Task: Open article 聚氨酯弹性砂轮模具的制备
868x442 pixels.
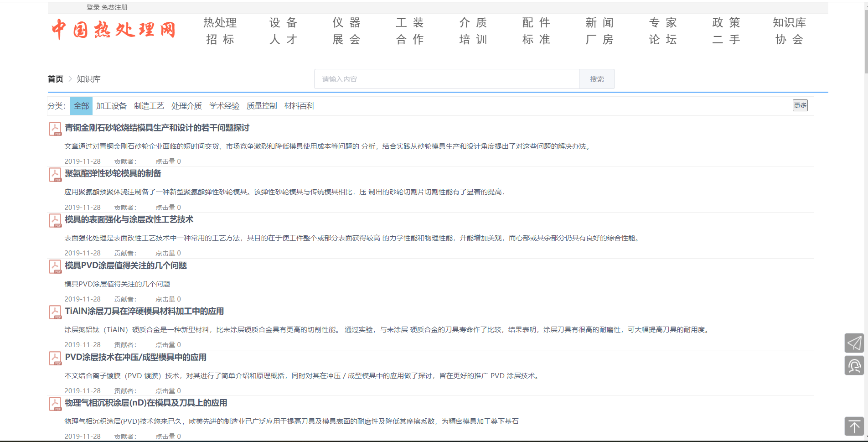Action: pos(113,173)
